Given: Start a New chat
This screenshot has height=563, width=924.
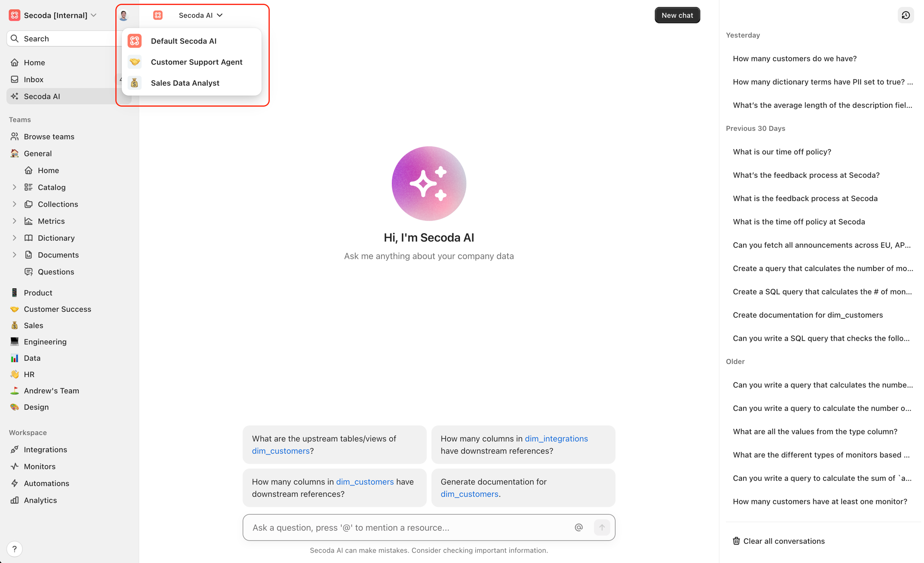Looking at the screenshot, I should point(677,15).
